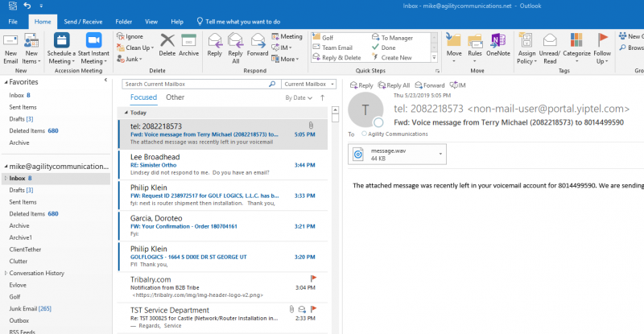
Task: Collapse the folder pane chevron
Action: (105, 80)
